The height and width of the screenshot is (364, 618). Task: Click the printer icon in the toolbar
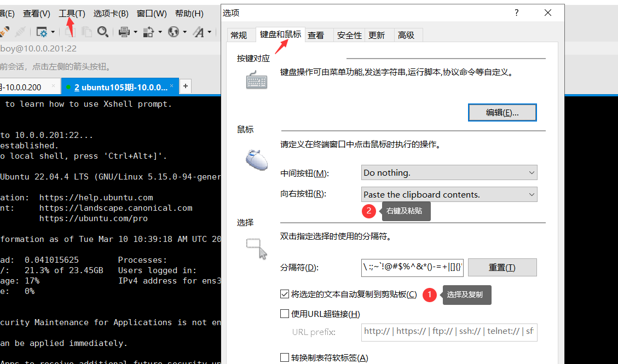coord(125,32)
